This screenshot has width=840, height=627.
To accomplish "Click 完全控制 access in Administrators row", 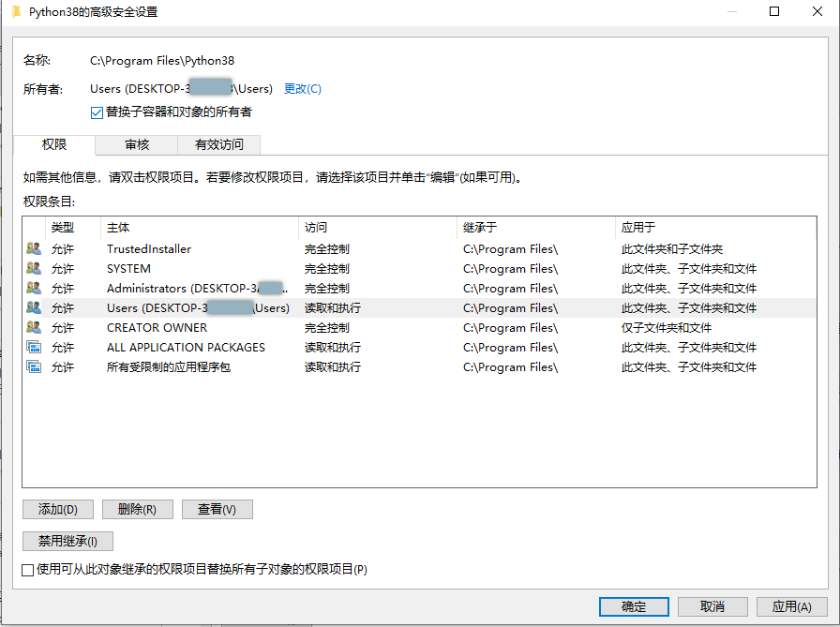I will (x=327, y=289).
